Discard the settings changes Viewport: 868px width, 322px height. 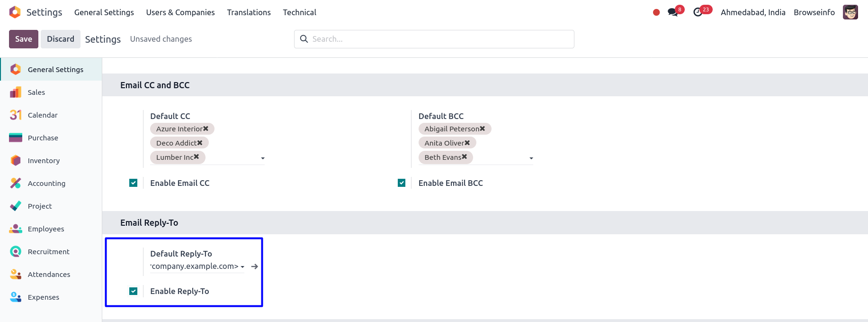coord(61,39)
